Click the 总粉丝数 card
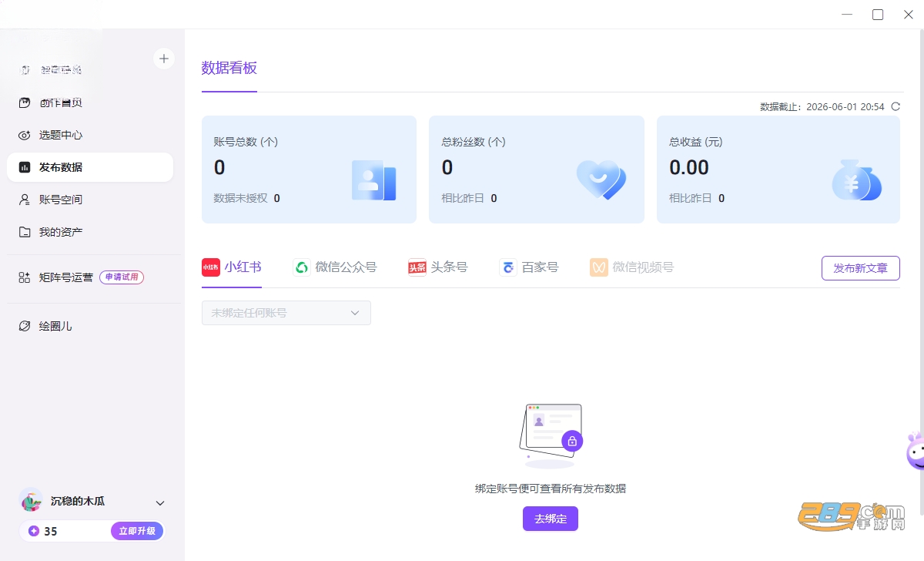This screenshot has height=561, width=924. 537,170
